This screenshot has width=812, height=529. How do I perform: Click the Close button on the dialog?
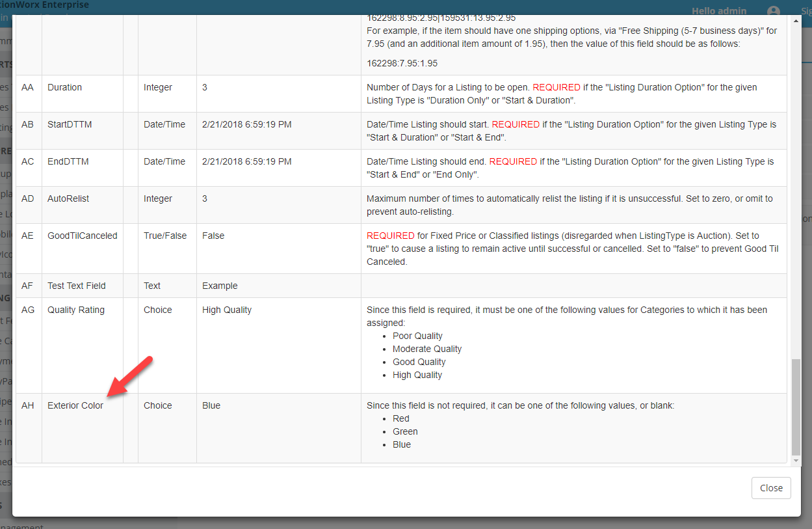pyautogui.click(x=771, y=487)
